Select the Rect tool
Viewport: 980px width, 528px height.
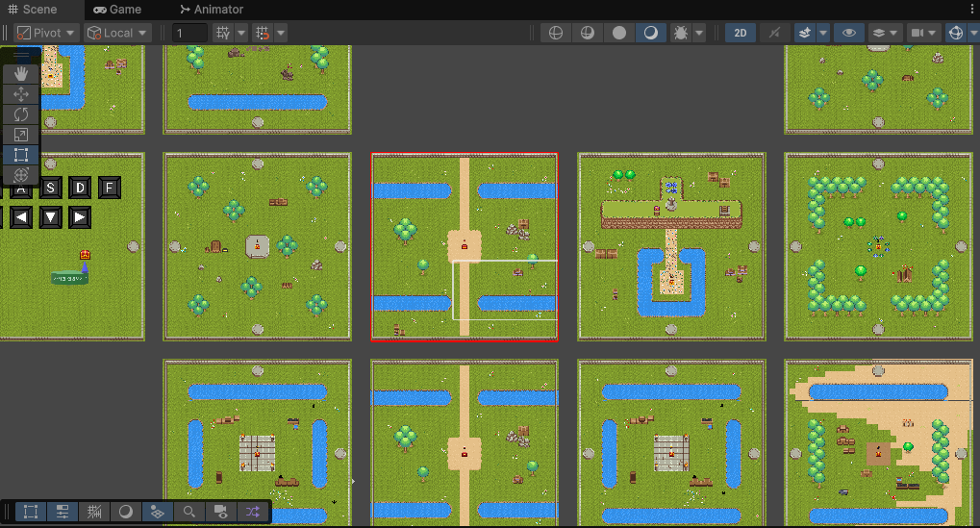[21, 155]
